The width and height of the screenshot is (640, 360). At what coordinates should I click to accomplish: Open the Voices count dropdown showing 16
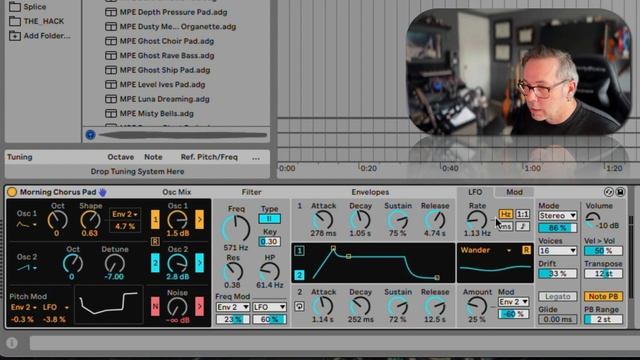557,251
